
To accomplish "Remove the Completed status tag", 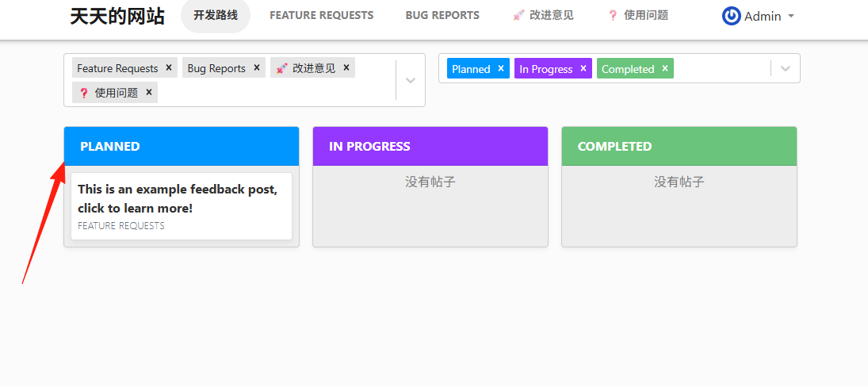I will point(665,68).
